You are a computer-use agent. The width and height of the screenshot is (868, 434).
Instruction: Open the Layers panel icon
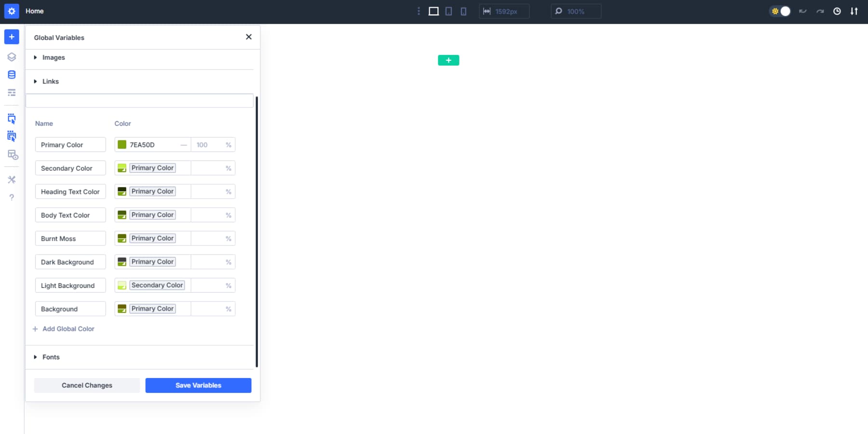[11, 56]
